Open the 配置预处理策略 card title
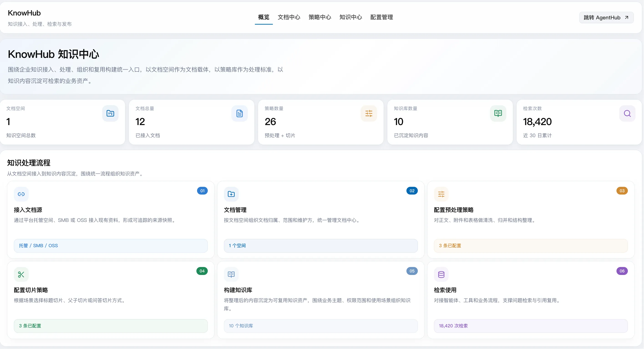Viewport: 644px width, 349px height. click(454, 210)
